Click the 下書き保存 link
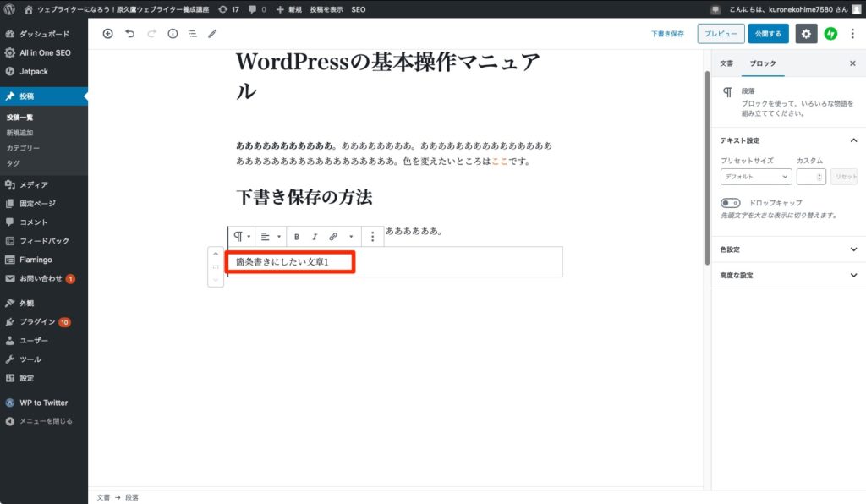This screenshot has height=504, width=866. click(x=667, y=34)
